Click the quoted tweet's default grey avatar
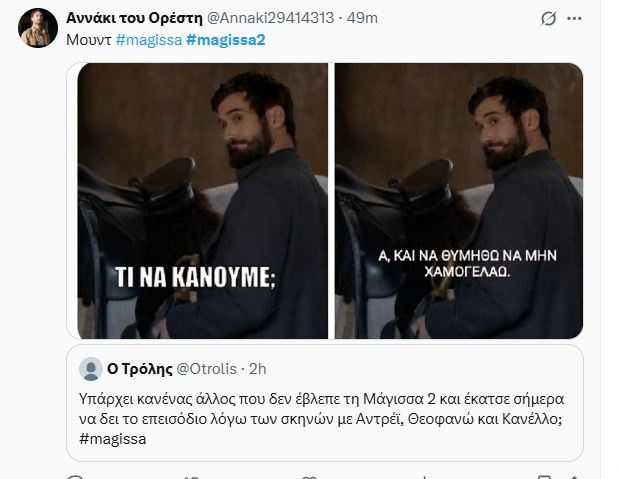The height and width of the screenshot is (479, 619). coord(91,369)
